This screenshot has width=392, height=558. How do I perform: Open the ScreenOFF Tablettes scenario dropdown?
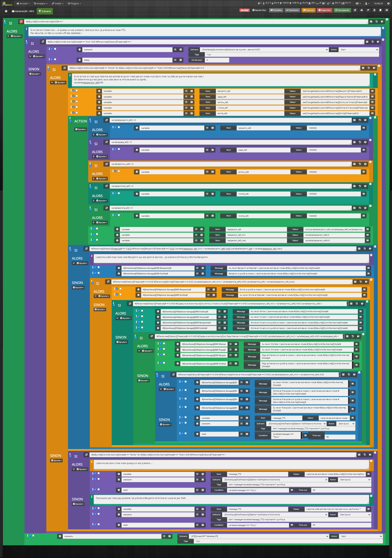[259, 536]
